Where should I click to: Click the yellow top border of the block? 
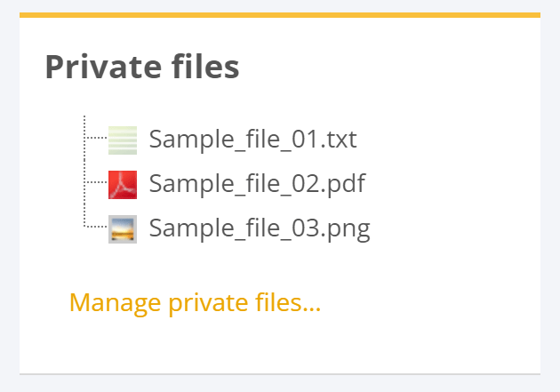(x=279, y=15)
